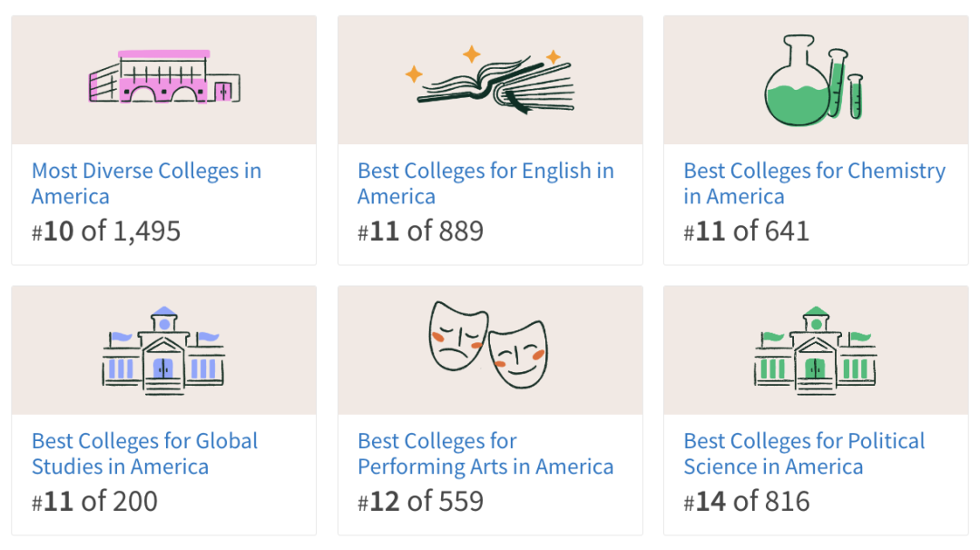Click the open book with sparkles icon
Viewport: 980px width, 550px height.
(x=491, y=81)
